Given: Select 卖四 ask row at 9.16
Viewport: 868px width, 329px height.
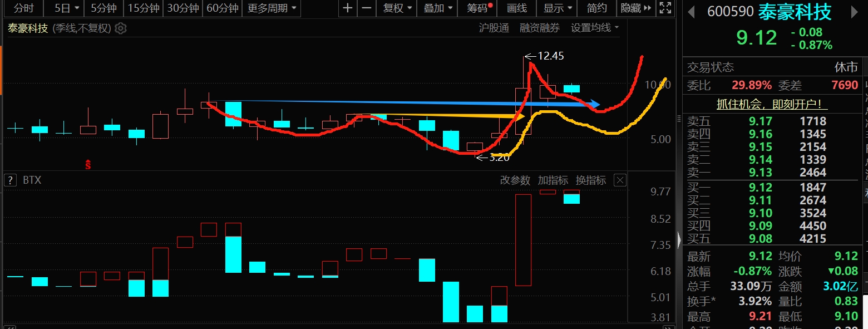Looking at the screenshot, I should coord(773,134).
